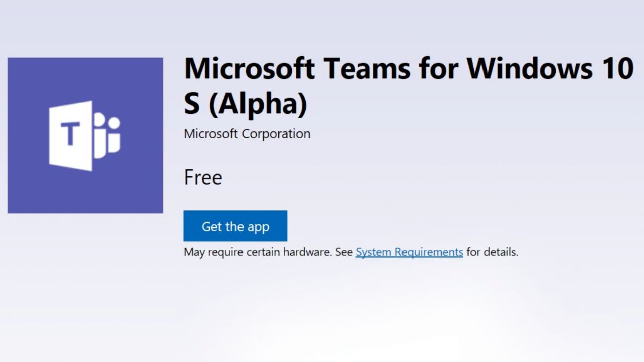This screenshot has height=362, width=644.
Task: Click the word Requirements in the hyperlink
Action: point(429,252)
